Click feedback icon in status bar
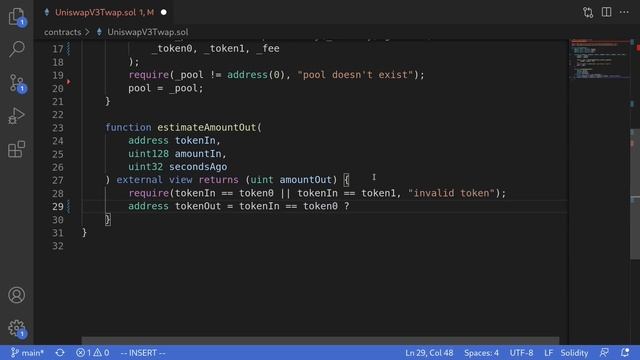This screenshot has height=360, width=640. click(x=604, y=353)
